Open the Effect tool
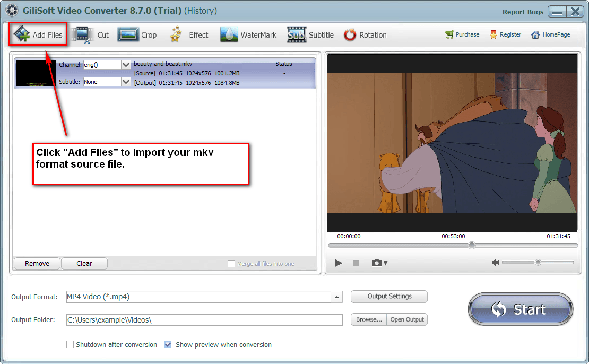The height and width of the screenshot is (364, 589). tap(188, 35)
